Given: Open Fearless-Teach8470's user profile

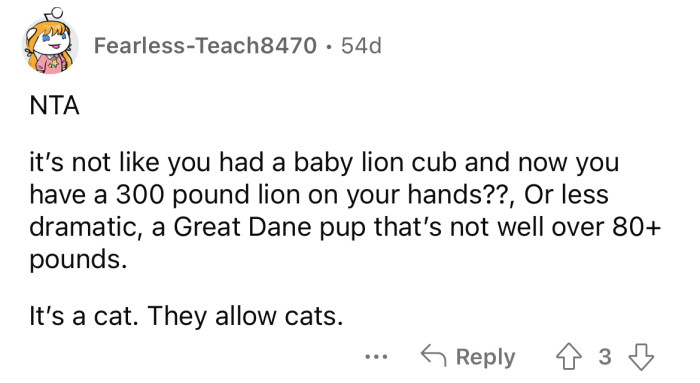Looking at the screenshot, I should coord(205,46).
